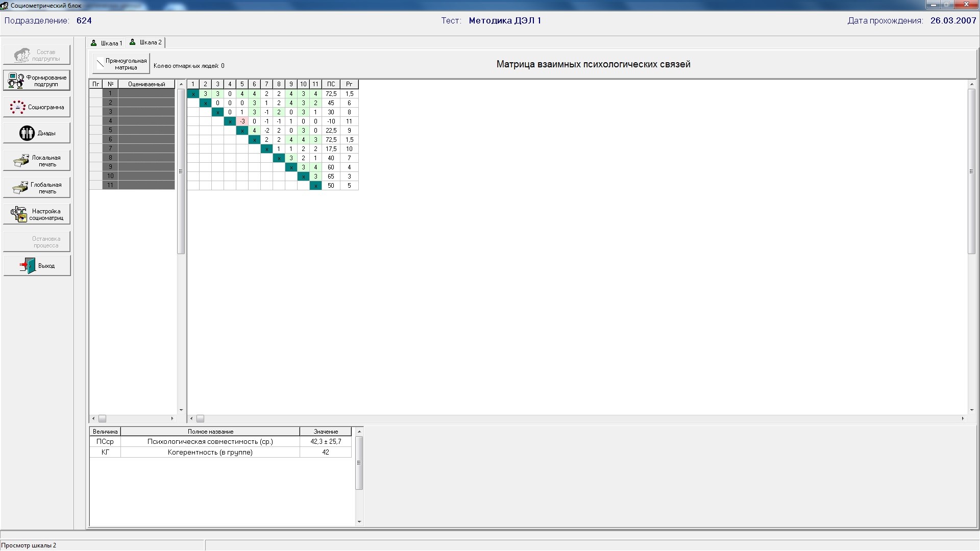Start Локальная печать printing
Viewport: 980px width, 551px height.
[37, 161]
